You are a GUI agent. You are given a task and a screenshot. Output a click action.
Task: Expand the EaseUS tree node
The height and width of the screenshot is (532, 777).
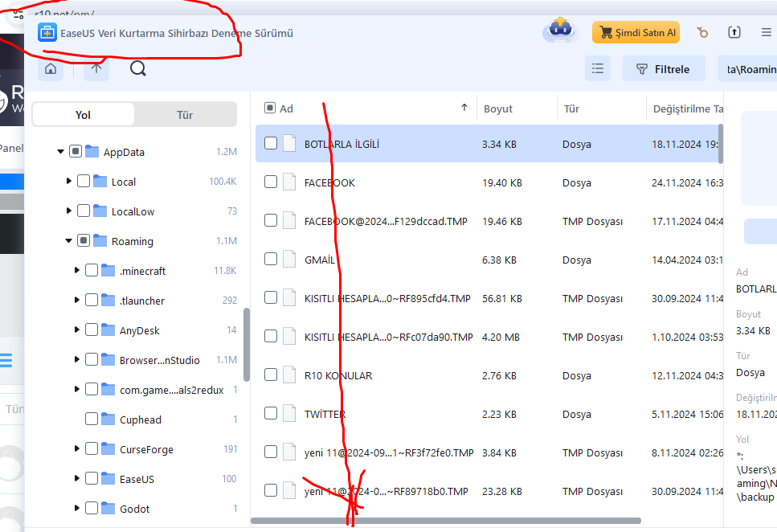pyautogui.click(x=77, y=478)
